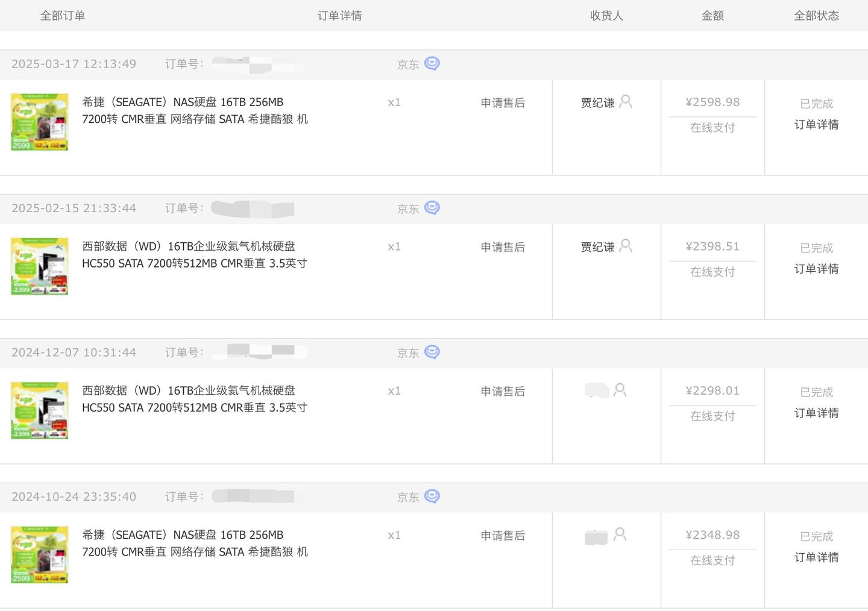Click the 京东 seller label on the 2024-12-07 order

[408, 353]
